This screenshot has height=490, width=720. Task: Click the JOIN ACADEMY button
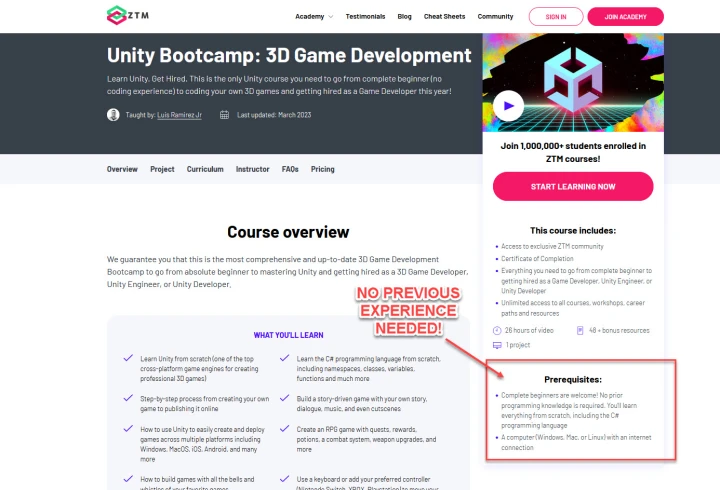pyautogui.click(x=625, y=17)
